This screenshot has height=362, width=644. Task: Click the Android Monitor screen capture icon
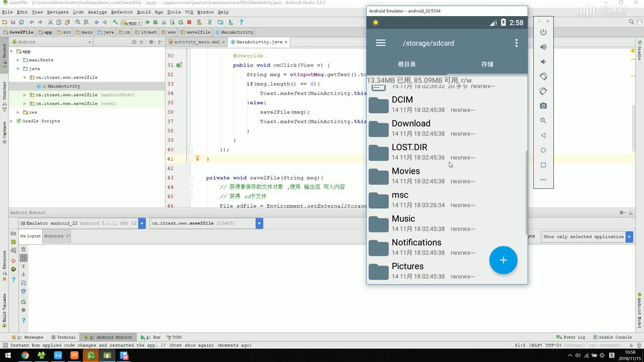point(14,234)
